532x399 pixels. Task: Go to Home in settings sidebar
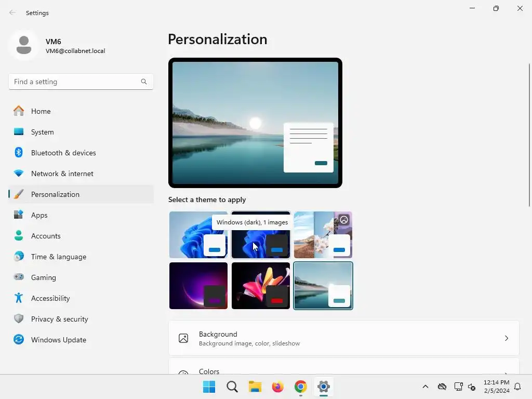point(81,111)
